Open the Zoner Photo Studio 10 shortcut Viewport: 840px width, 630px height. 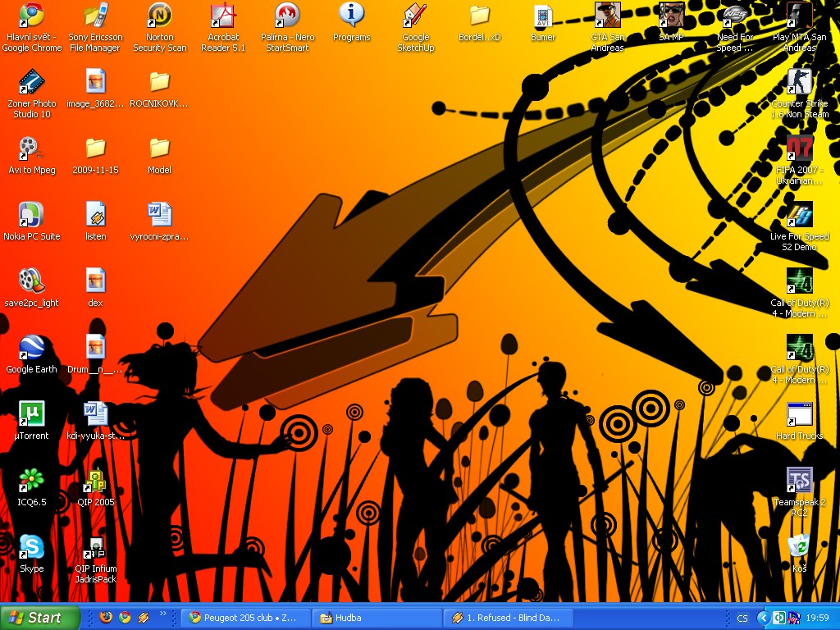[31, 83]
